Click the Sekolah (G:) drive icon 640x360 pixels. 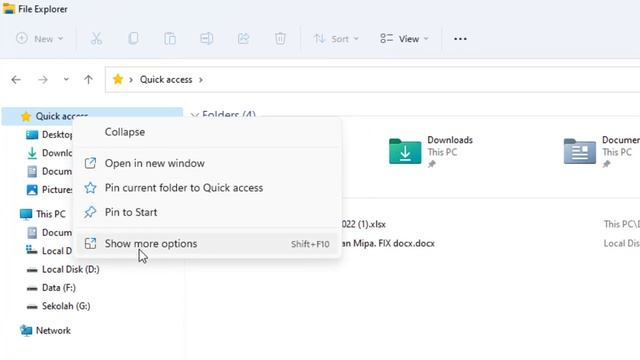(x=32, y=307)
